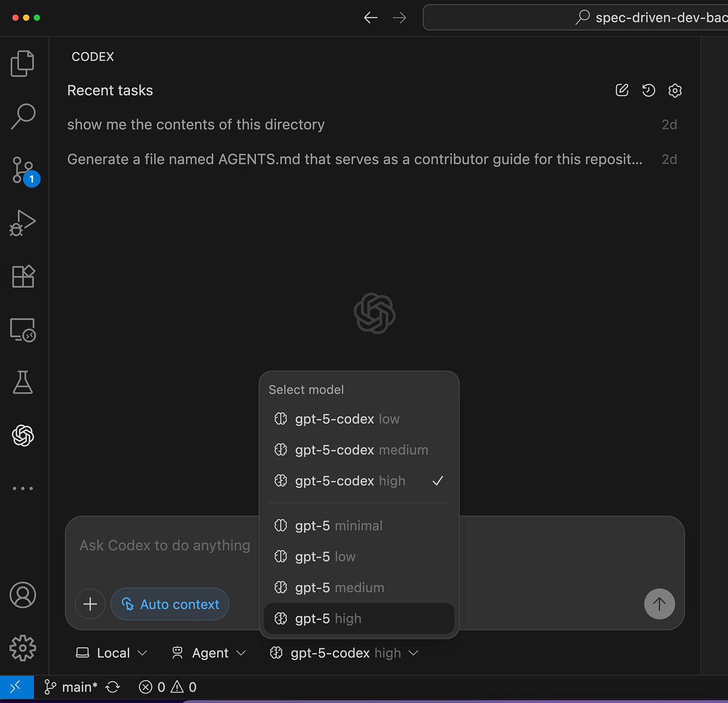Expand the Local environment dropdown
Image resolution: width=728 pixels, height=703 pixels.
tap(111, 653)
